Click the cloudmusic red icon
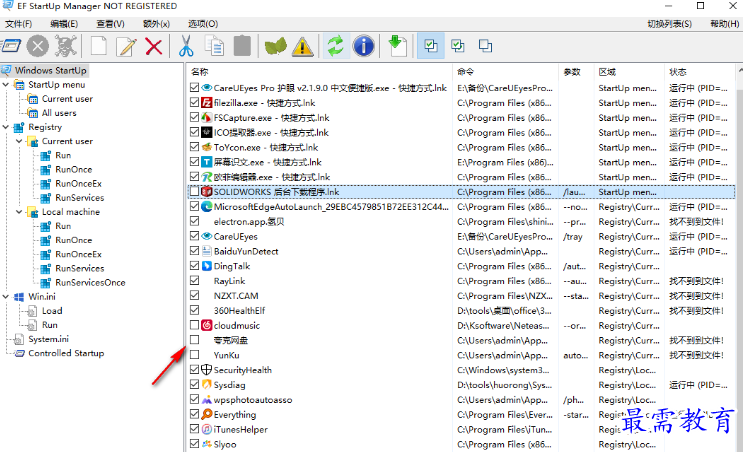The height and width of the screenshot is (452, 743). pos(207,325)
